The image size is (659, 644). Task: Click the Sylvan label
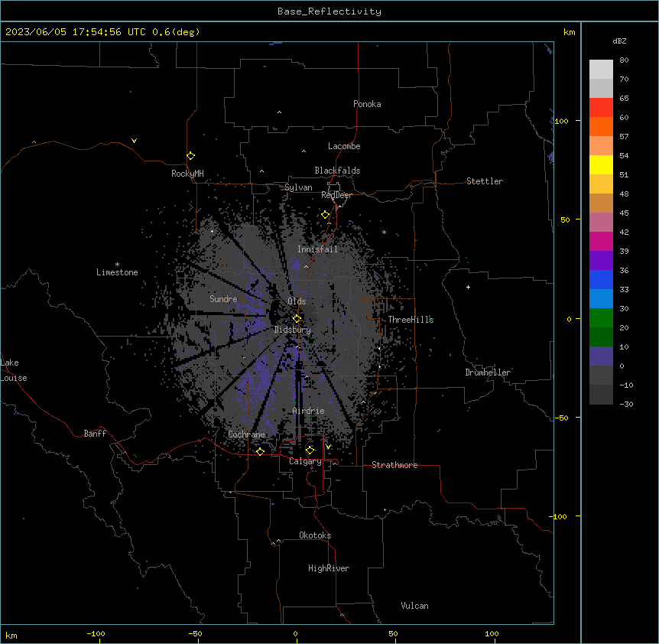(298, 187)
